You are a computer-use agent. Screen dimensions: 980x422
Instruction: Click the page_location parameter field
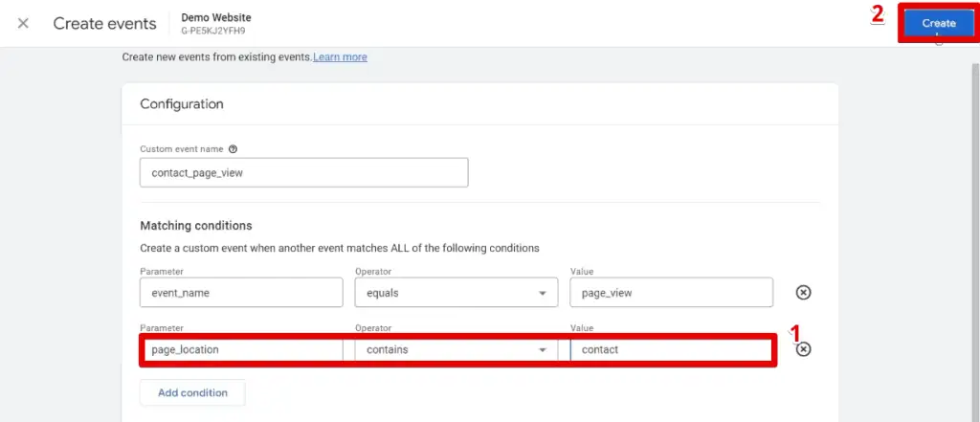point(242,349)
